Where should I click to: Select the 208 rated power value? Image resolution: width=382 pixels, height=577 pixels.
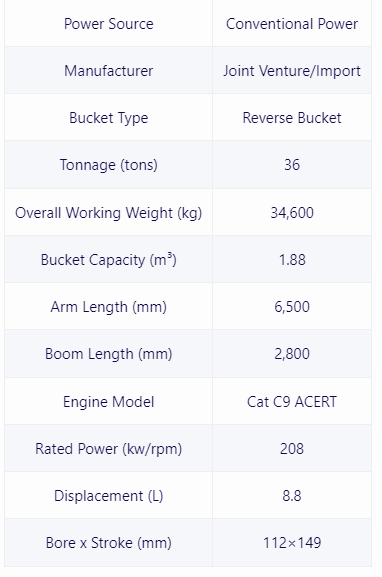click(x=292, y=449)
